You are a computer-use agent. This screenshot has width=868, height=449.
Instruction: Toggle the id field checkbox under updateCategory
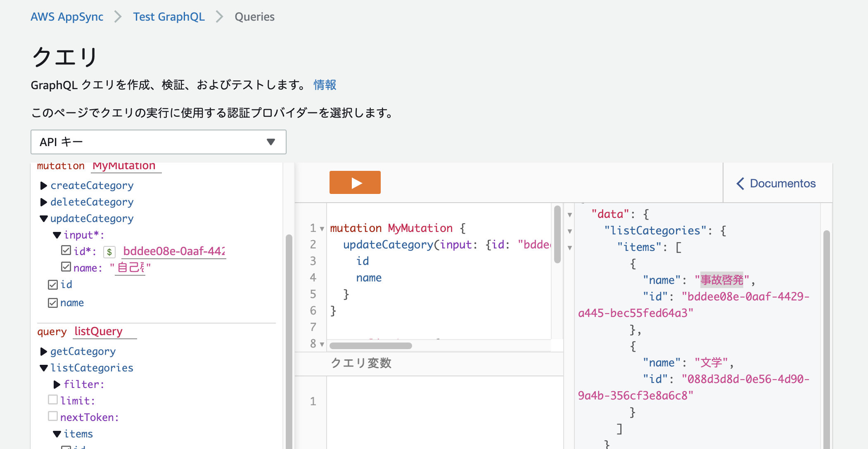tap(53, 285)
